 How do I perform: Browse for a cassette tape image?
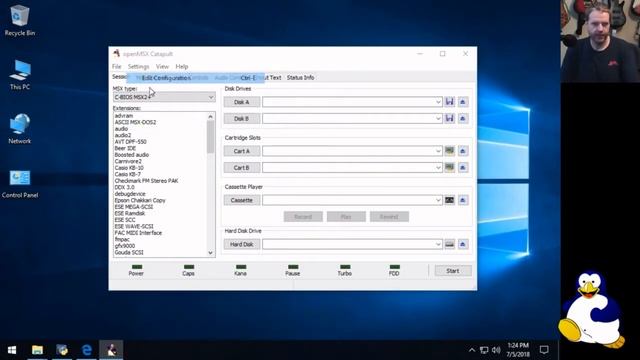tap(449, 200)
